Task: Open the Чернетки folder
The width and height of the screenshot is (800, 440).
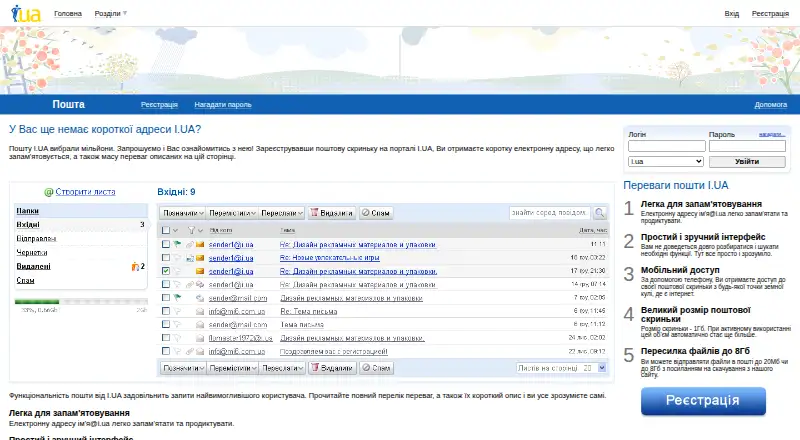Action: pyautogui.click(x=32, y=252)
